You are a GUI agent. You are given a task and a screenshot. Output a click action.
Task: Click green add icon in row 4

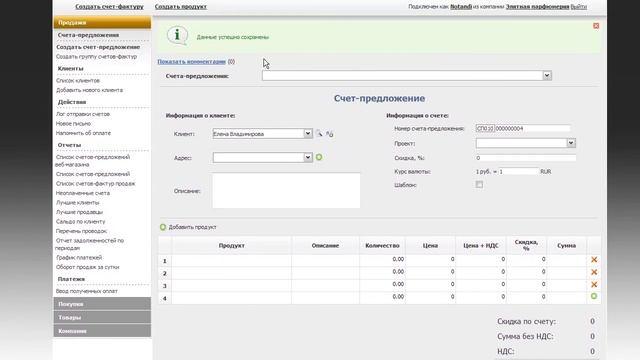[x=594, y=296]
